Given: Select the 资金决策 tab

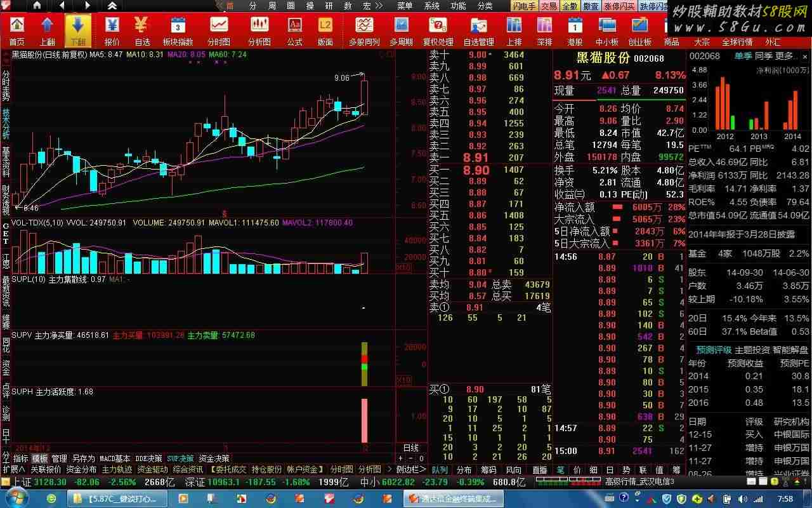Looking at the screenshot, I should tap(214, 458).
